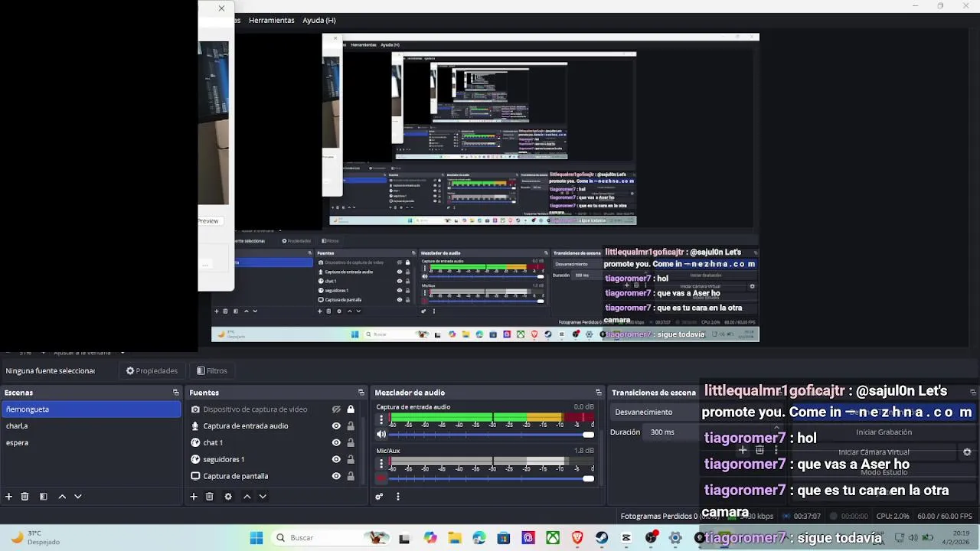Hide the seguidores 1 source

(x=336, y=459)
